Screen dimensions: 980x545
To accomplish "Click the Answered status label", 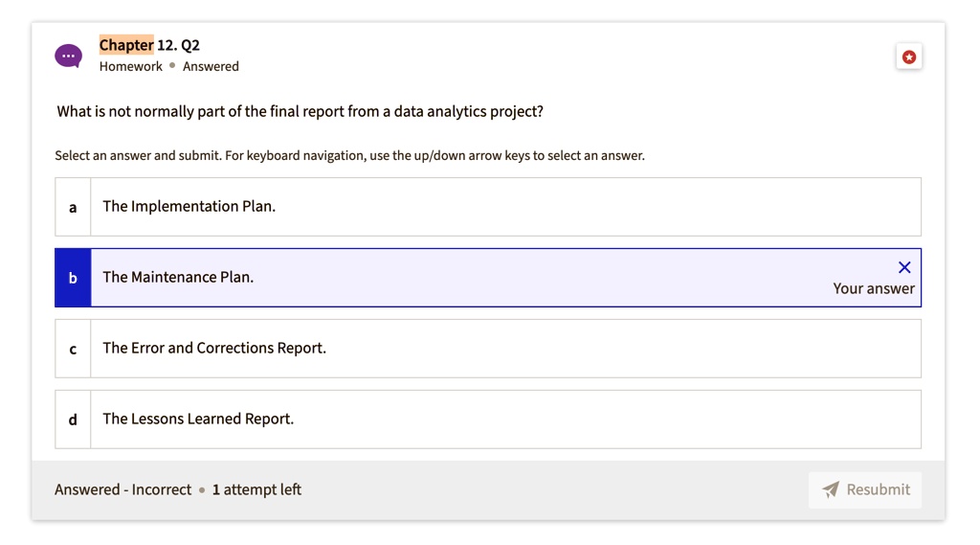I will (x=211, y=66).
